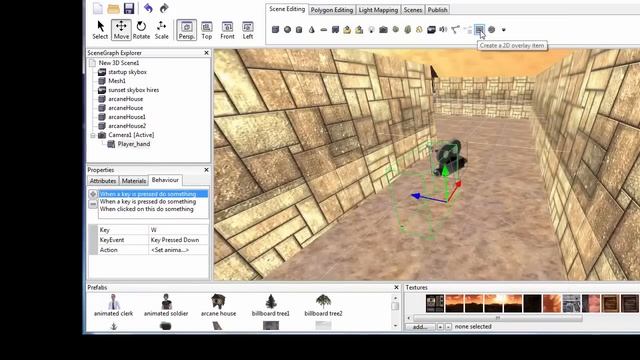Open a file using the folder icon
640x360 pixels.
pyautogui.click(x=113, y=8)
